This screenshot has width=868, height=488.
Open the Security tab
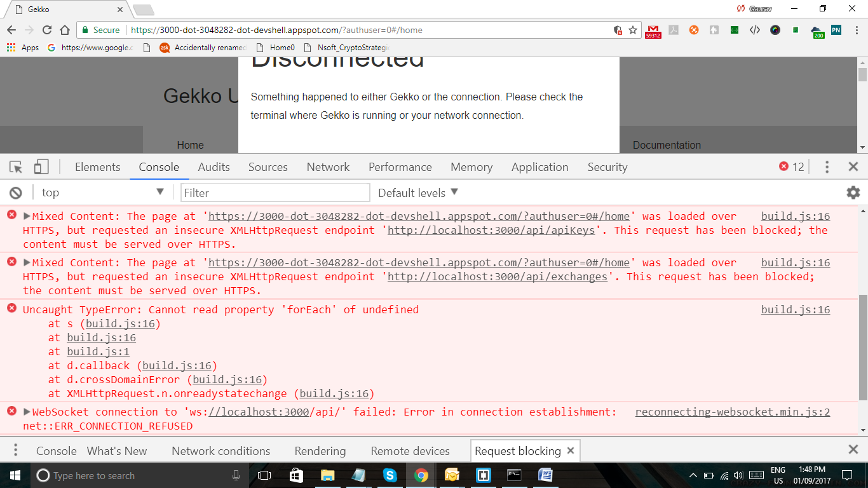[607, 167]
